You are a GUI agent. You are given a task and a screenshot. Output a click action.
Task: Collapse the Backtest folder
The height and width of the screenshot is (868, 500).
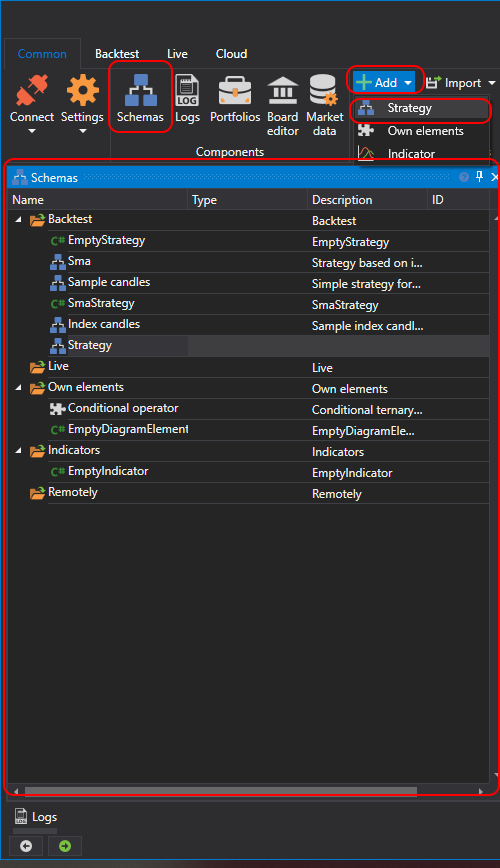point(18,220)
